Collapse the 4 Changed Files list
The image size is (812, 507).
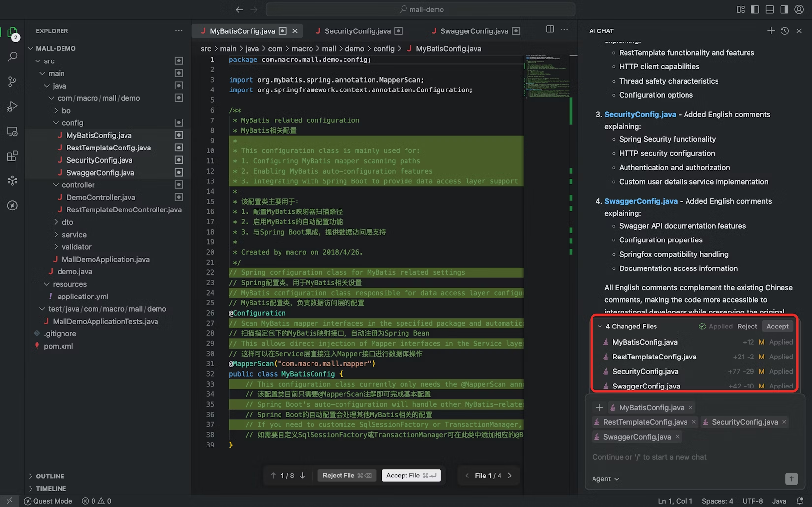(x=600, y=326)
